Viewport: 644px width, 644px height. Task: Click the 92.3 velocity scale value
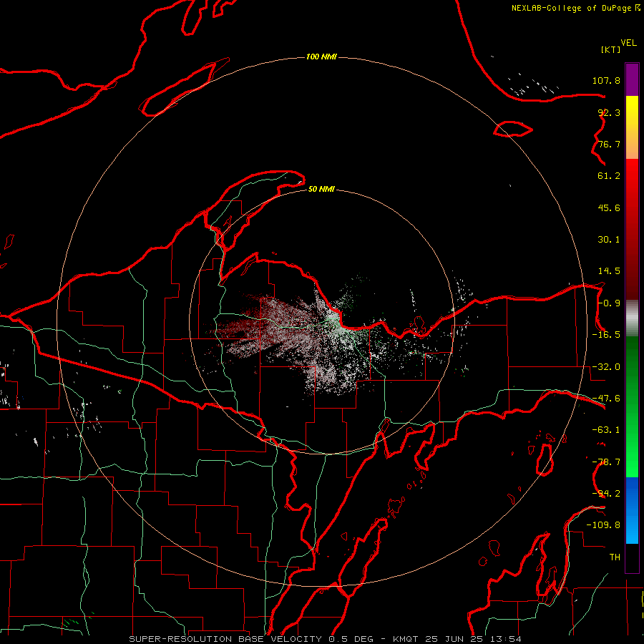tap(609, 112)
